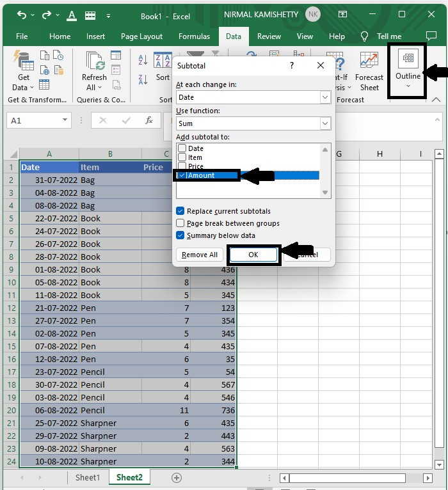Open the 'At each change in' Date dropdown
The height and width of the screenshot is (490, 448).
[x=325, y=97]
